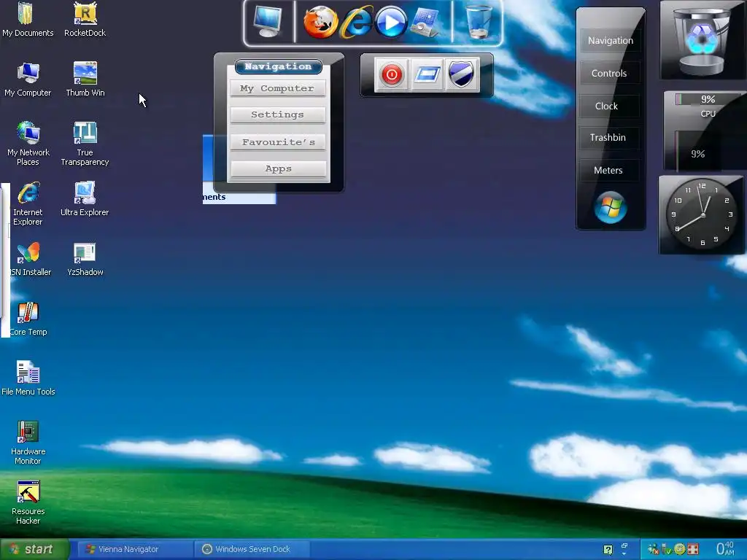Click the monitor icon in top dock
The height and width of the screenshot is (560, 747).
pyautogui.click(x=268, y=22)
